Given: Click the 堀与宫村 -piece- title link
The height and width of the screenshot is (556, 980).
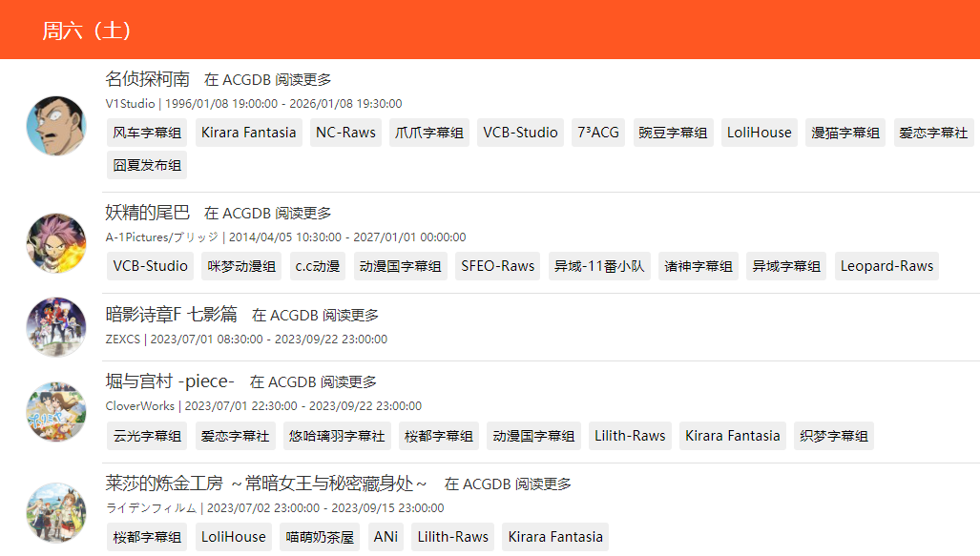Looking at the screenshot, I should coord(170,381).
